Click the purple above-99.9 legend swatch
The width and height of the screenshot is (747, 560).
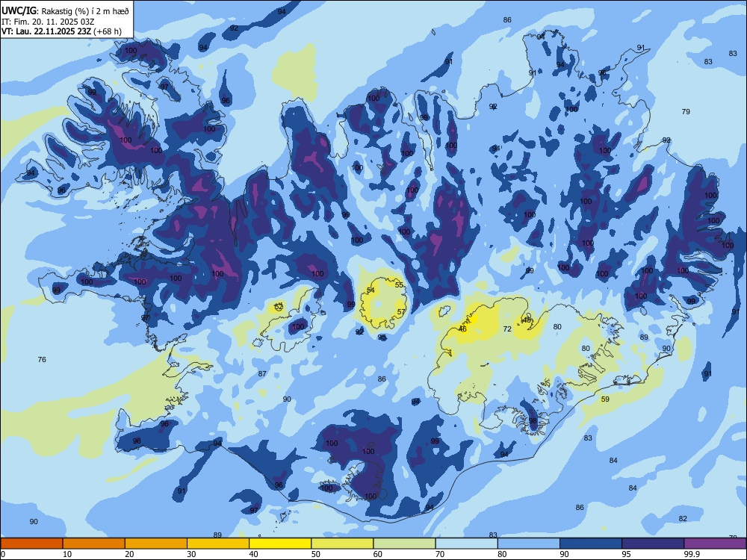(x=715, y=544)
